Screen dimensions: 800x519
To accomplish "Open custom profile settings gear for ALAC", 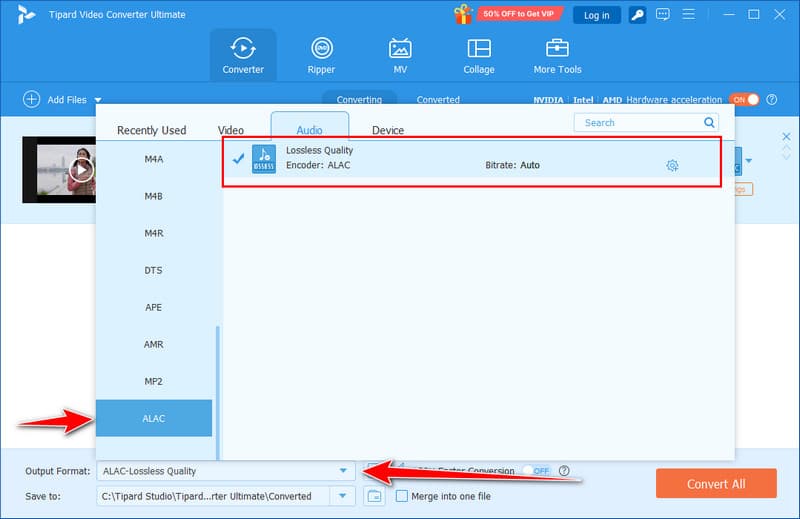I will [x=672, y=165].
